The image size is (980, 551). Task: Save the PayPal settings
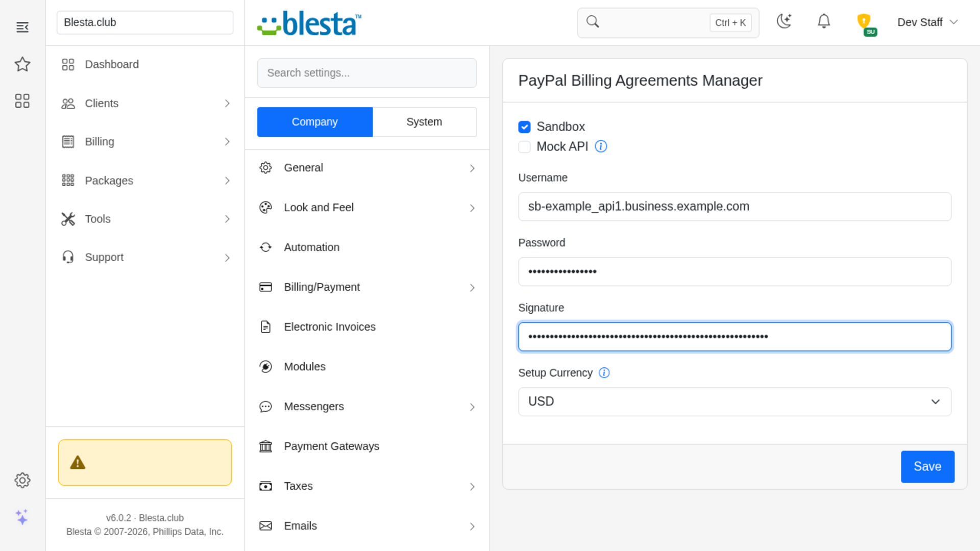coord(927,467)
